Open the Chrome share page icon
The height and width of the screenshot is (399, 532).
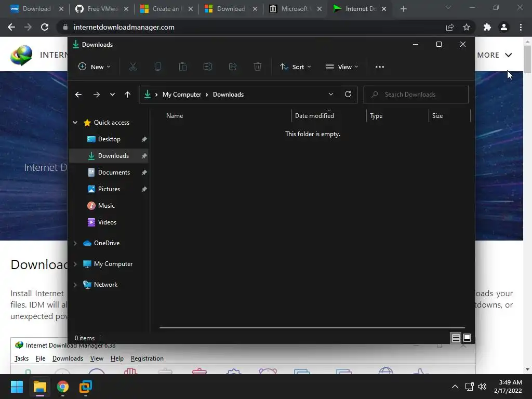[x=450, y=27]
